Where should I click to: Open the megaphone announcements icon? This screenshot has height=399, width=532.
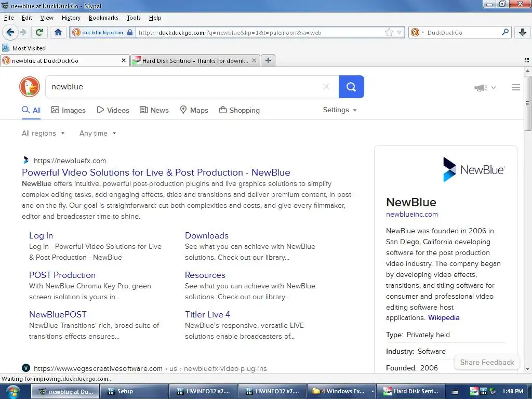pyautogui.click(x=481, y=88)
